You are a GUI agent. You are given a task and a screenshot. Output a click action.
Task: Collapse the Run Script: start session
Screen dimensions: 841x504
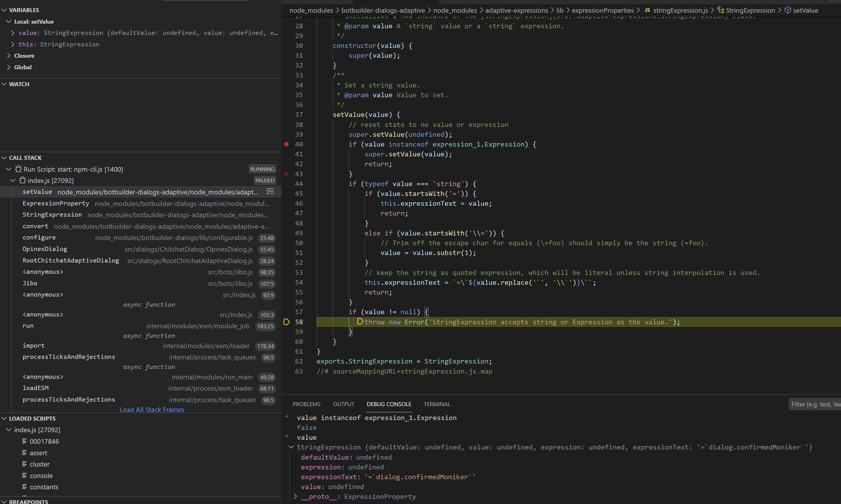9,169
